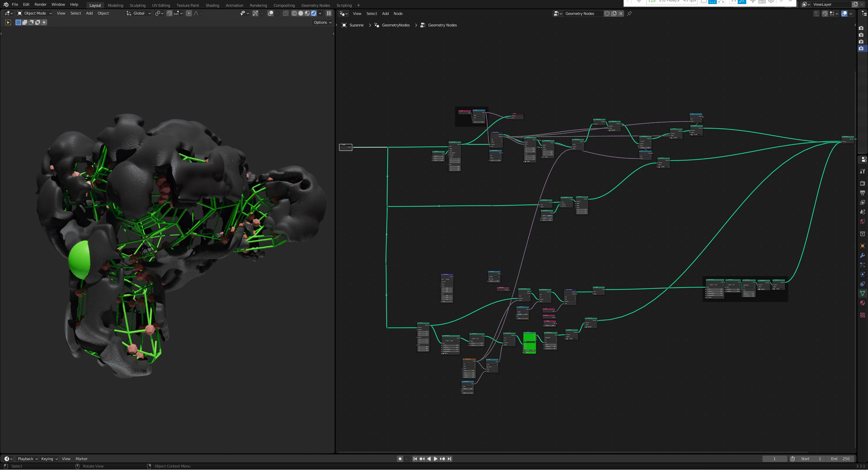Open World properties tab
The width and height of the screenshot is (868, 470).
[x=863, y=221]
